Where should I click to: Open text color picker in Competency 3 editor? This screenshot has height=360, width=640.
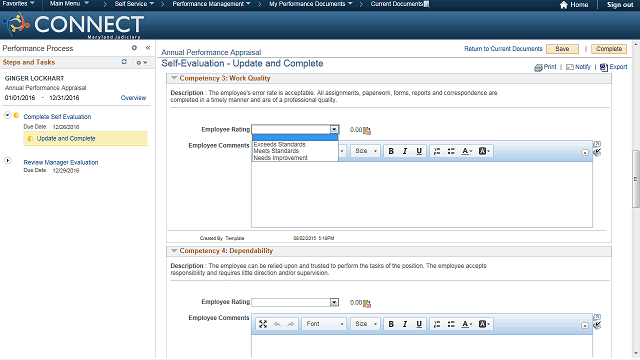467,151
